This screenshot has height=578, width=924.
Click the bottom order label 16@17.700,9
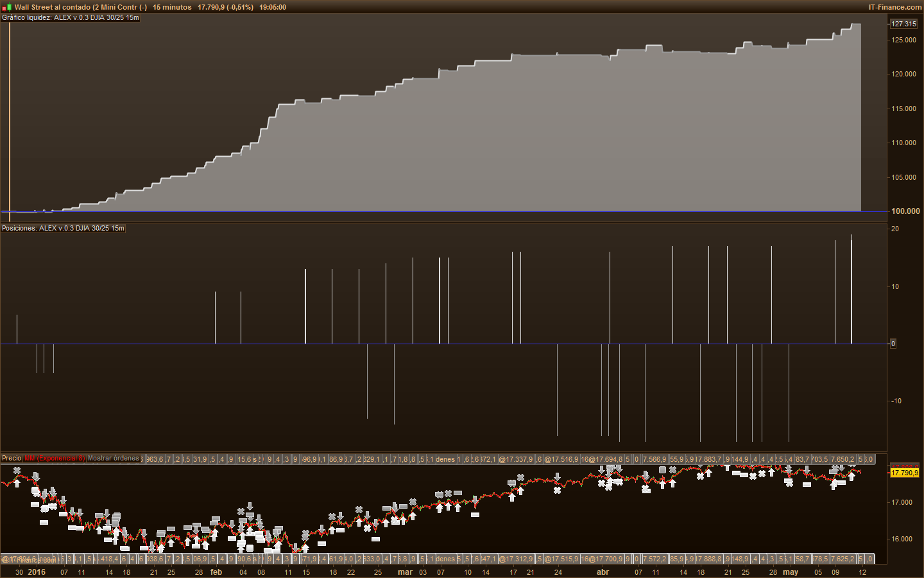click(x=602, y=559)
